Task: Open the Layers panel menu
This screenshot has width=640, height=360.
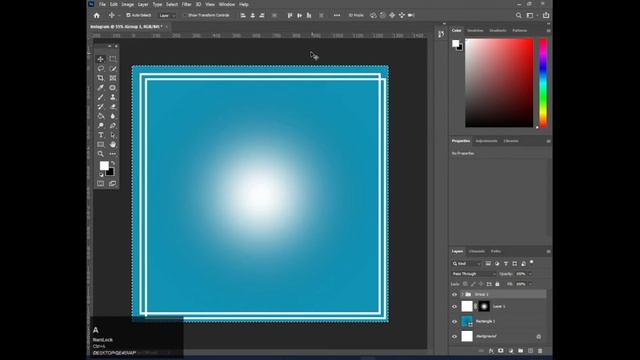Action: pyautogui.click(x=548, y=251)
